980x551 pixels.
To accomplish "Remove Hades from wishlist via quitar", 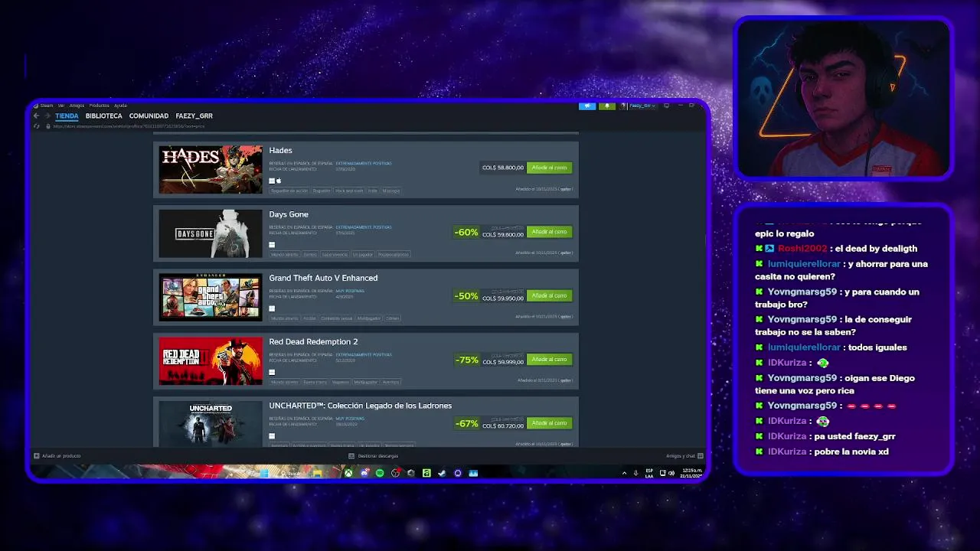I will point(566,189).
